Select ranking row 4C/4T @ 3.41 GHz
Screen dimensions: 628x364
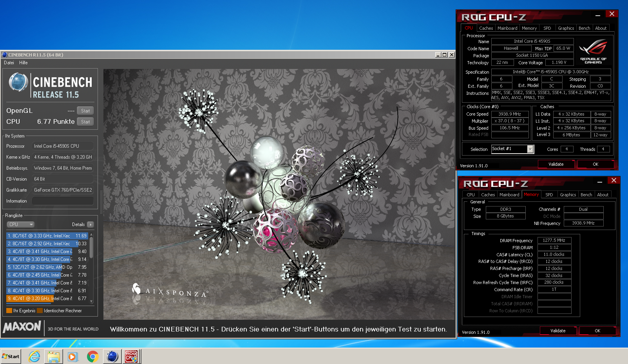point(47,283)
